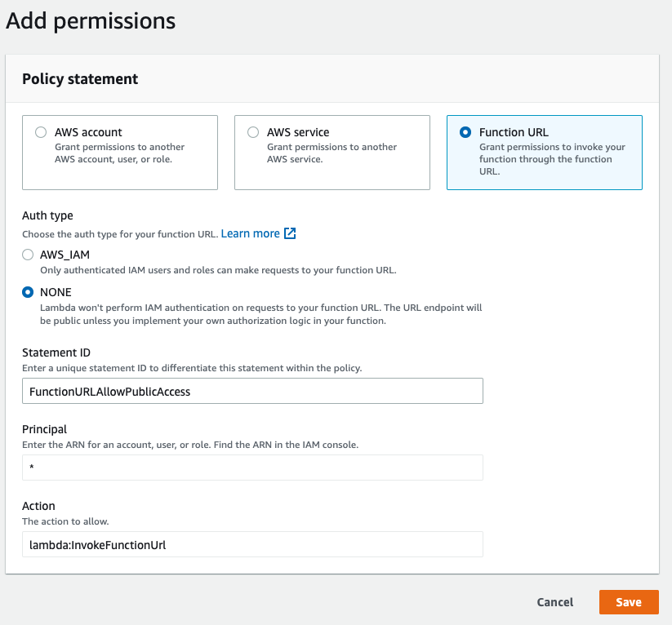The image size is (672, 625).
Task: Click the "Auth type" section label
Action: point(46,215)
